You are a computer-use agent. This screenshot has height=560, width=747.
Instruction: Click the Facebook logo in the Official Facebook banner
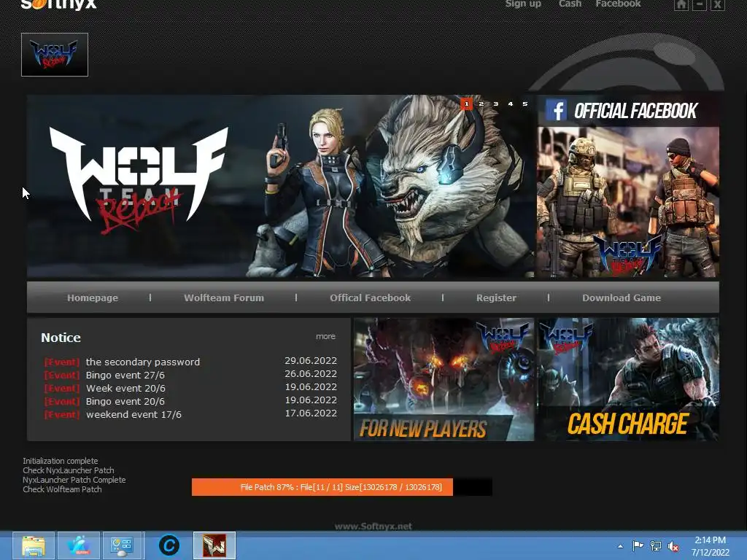click(556, 111)
